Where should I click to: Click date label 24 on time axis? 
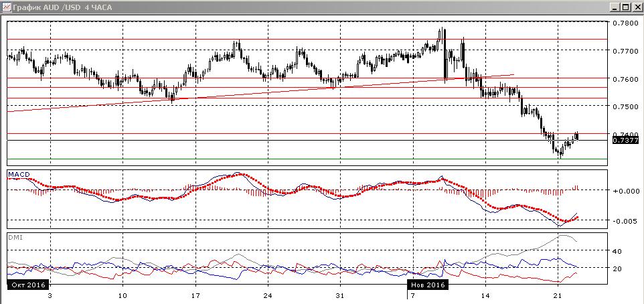(268, 296)
